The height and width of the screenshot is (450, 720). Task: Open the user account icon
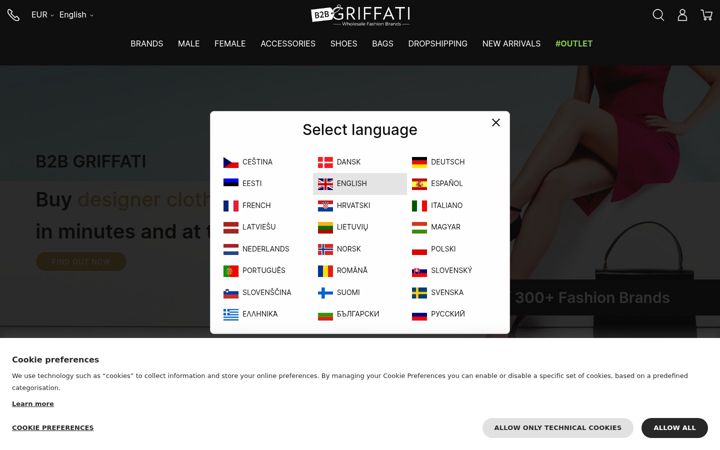(682, 15)
